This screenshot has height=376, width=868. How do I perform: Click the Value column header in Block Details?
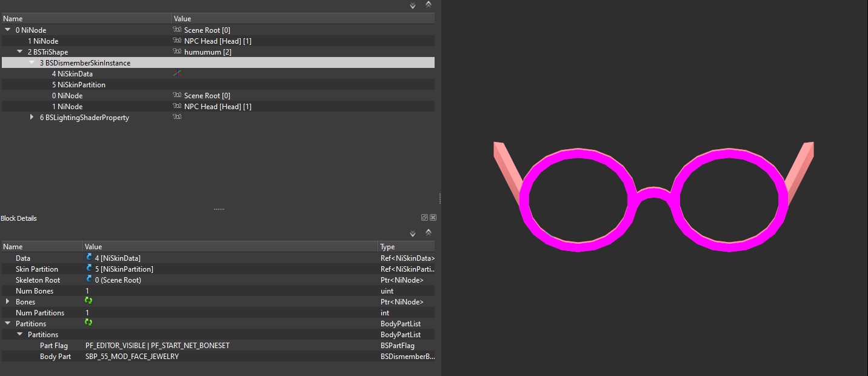230,247
